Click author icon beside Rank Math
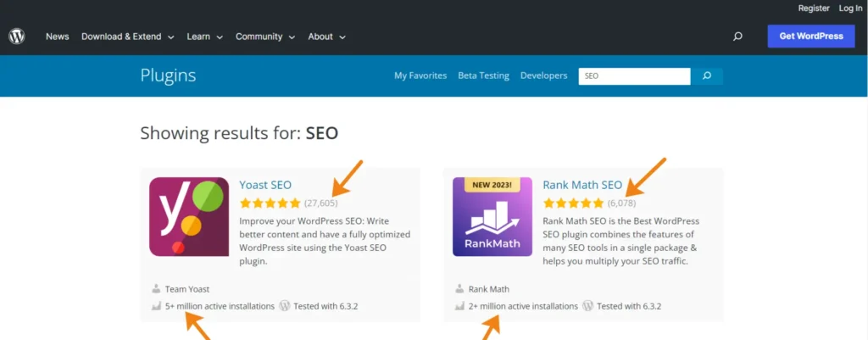868x340 pixels. point(459,289)
